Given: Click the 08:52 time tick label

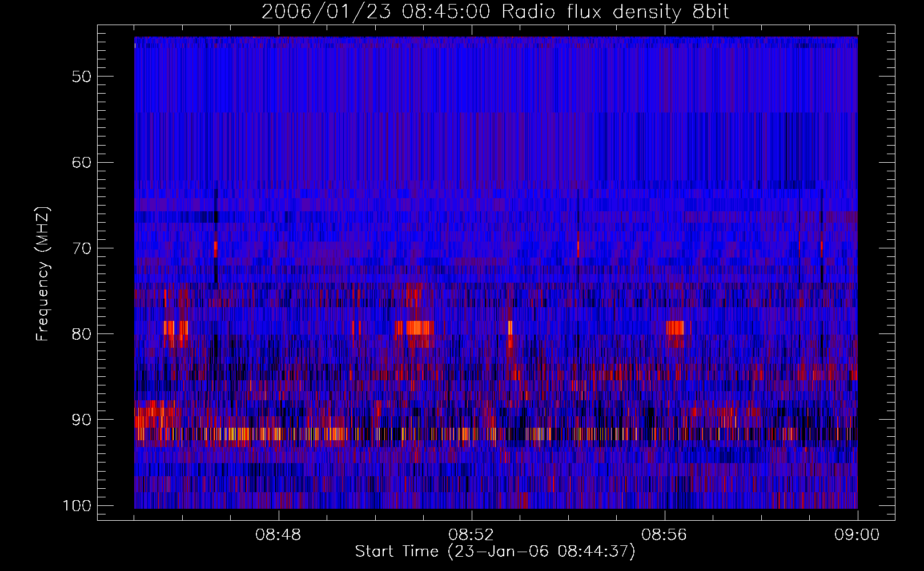Looking at the screenshot, I should (x=472, y=535).
